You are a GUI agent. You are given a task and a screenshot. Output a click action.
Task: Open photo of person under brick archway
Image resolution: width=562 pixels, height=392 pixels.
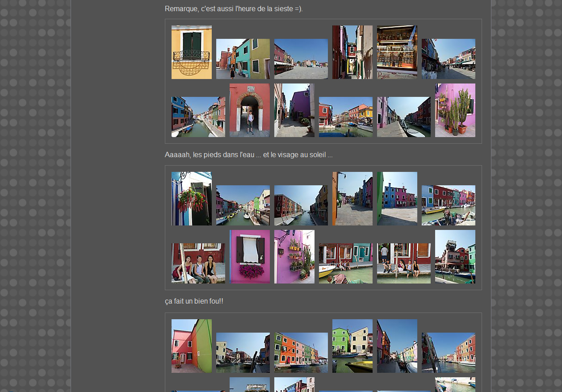pos(249,110)
